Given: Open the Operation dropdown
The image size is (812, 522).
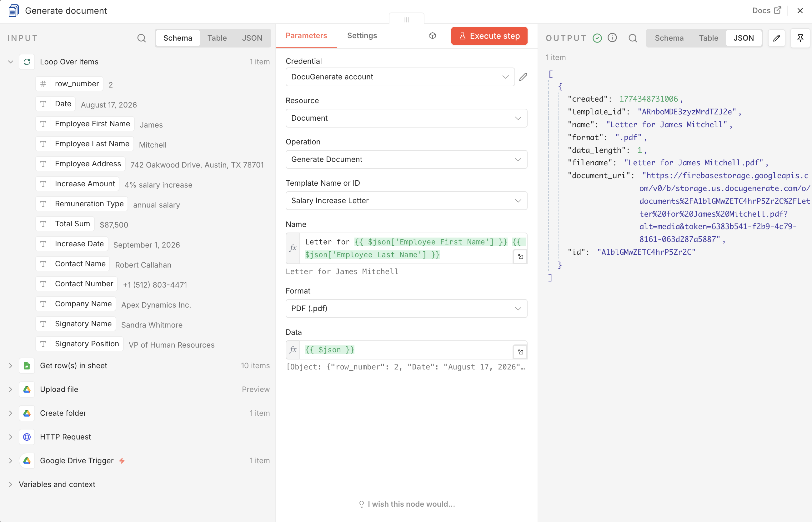Looking at the screenshot, I should pos(406,160).
